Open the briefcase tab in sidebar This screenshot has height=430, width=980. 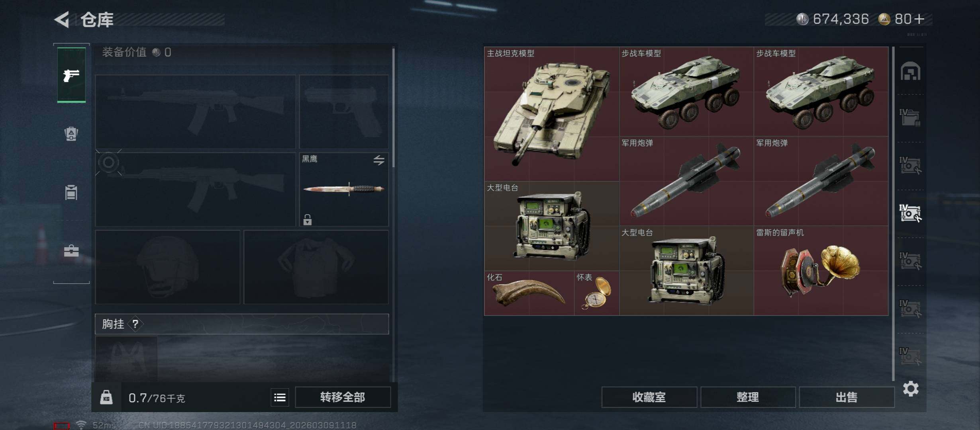pyautogui.click(x=71, y=251)
